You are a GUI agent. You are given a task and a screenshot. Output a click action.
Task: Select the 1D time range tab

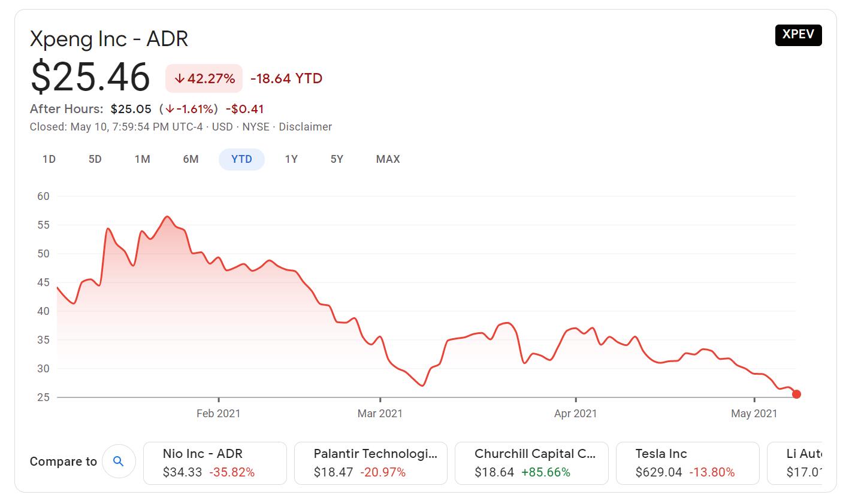pyautogui.click(x=49, y=159)
